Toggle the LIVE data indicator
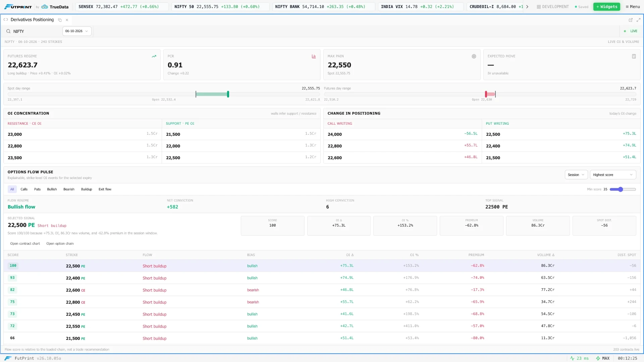This screenshot has height=362, width=644. 630,31
